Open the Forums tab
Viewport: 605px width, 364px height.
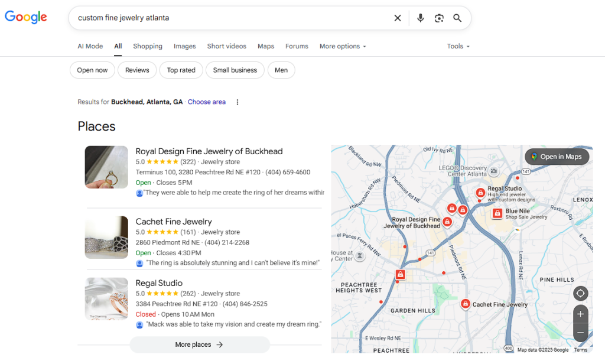(297, 46)
